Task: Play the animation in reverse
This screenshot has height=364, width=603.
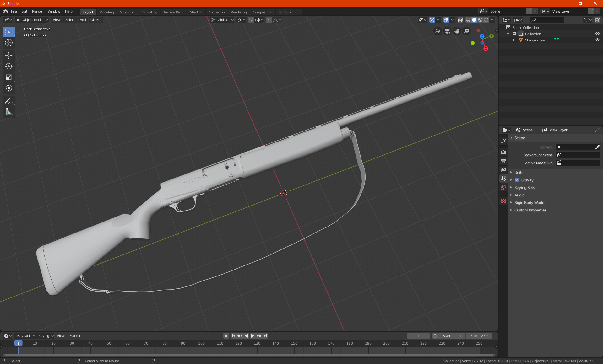Action: (x=246, y=336)
